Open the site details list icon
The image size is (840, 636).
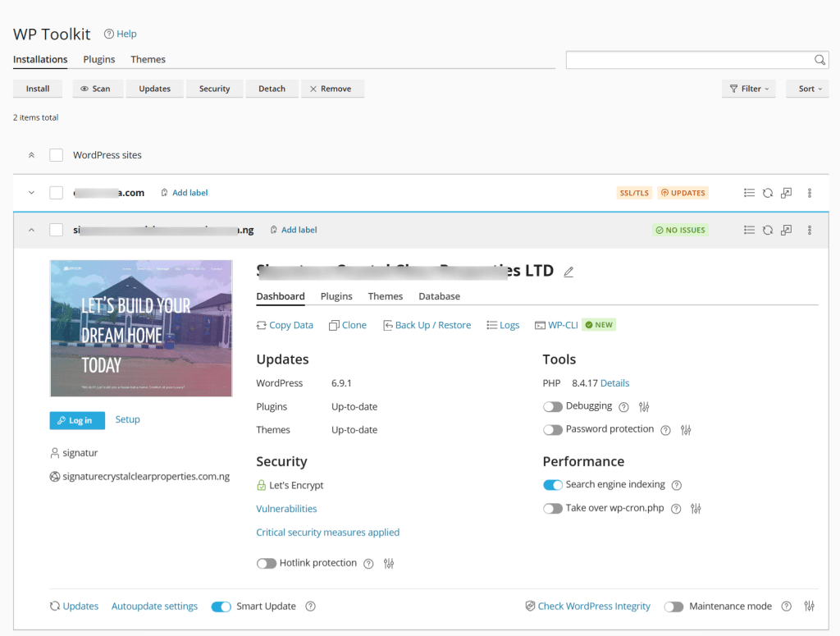(749, 230)
